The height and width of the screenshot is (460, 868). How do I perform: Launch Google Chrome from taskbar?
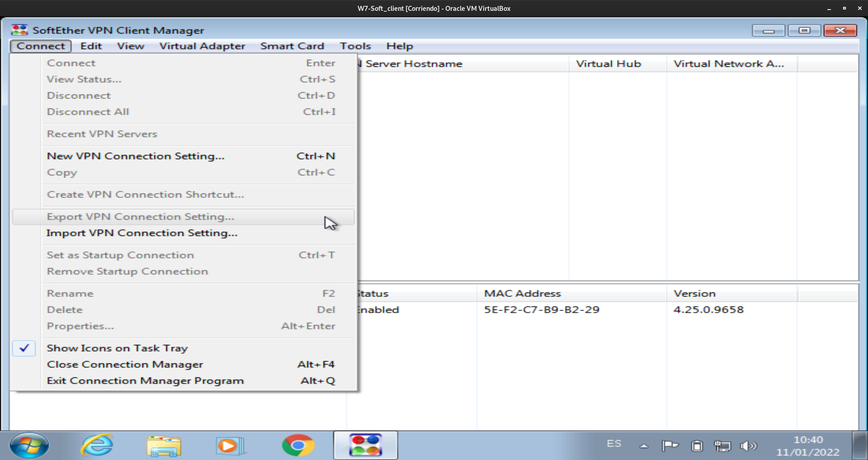pos(297,446)
